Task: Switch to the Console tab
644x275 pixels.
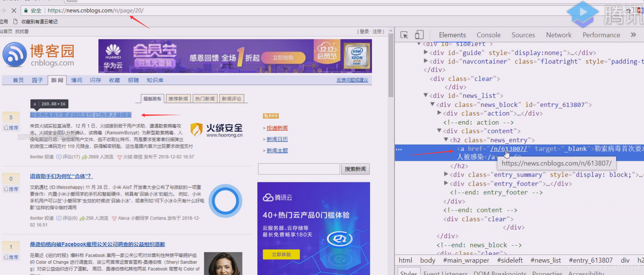Action: (489, 35)
